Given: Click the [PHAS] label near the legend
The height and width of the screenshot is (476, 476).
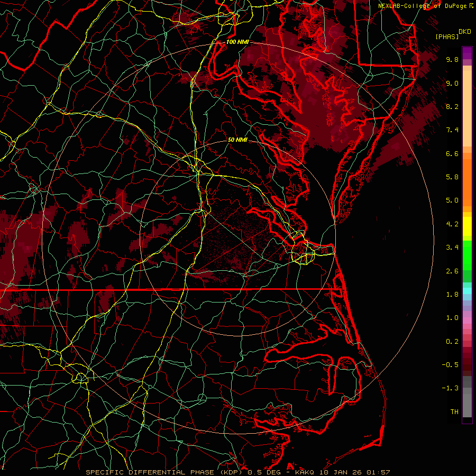Looking at the screenshot, I should point(447,36).
